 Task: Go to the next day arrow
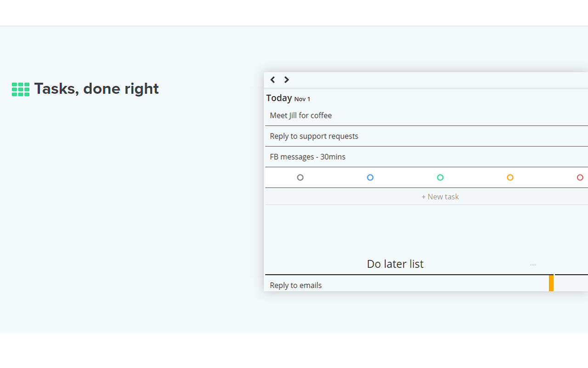point(287,80)
